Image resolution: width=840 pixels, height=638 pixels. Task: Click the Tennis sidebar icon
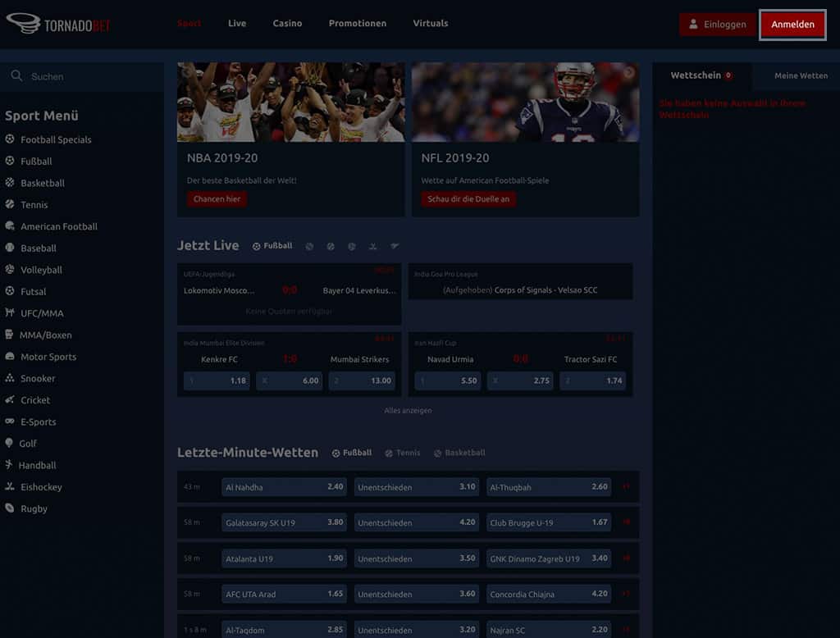10,204
